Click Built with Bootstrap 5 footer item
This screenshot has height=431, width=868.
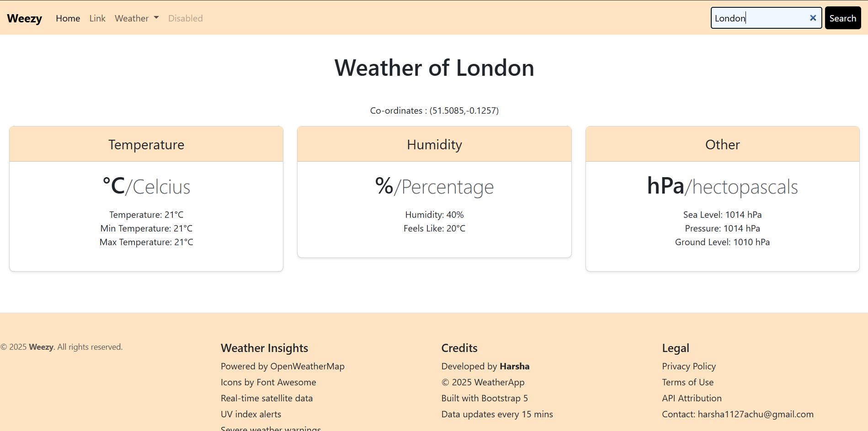tap(485, 398)
